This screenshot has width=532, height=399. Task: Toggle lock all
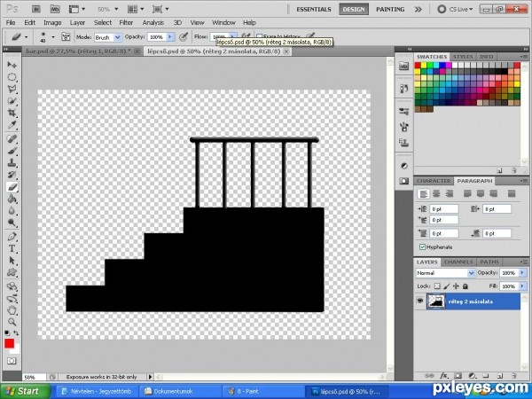point(465,286)
